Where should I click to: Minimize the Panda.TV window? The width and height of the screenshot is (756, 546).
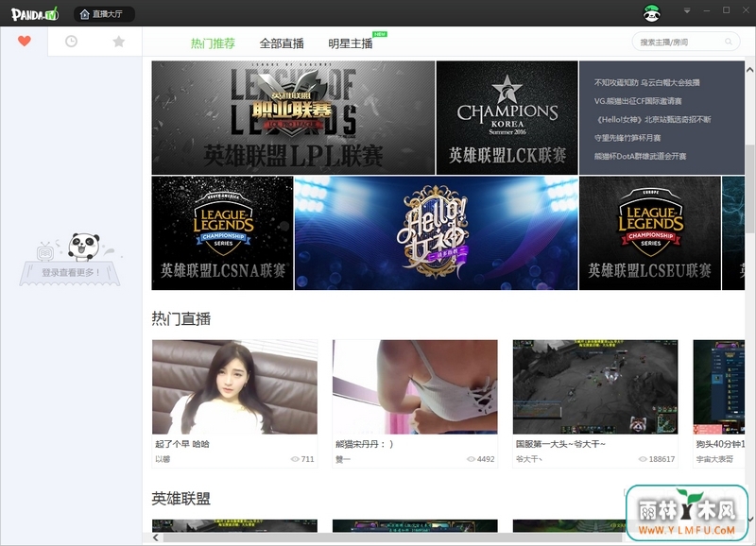click(x=707, y=10)
